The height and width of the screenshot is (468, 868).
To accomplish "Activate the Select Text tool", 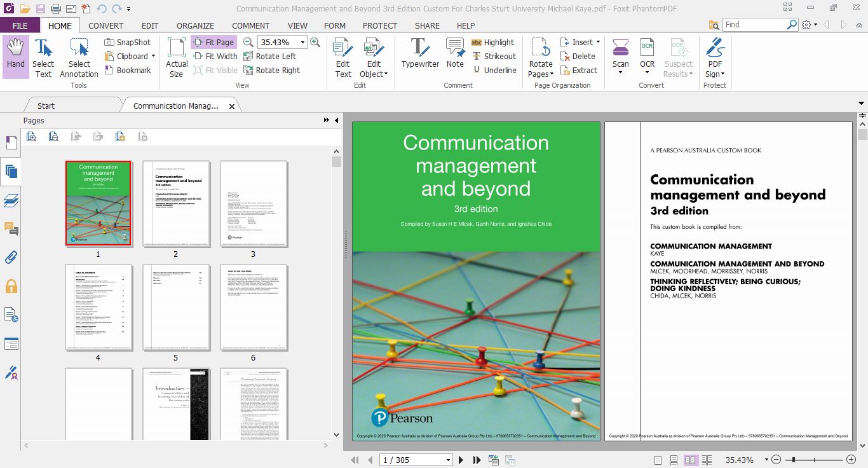I will click(43, 57).
